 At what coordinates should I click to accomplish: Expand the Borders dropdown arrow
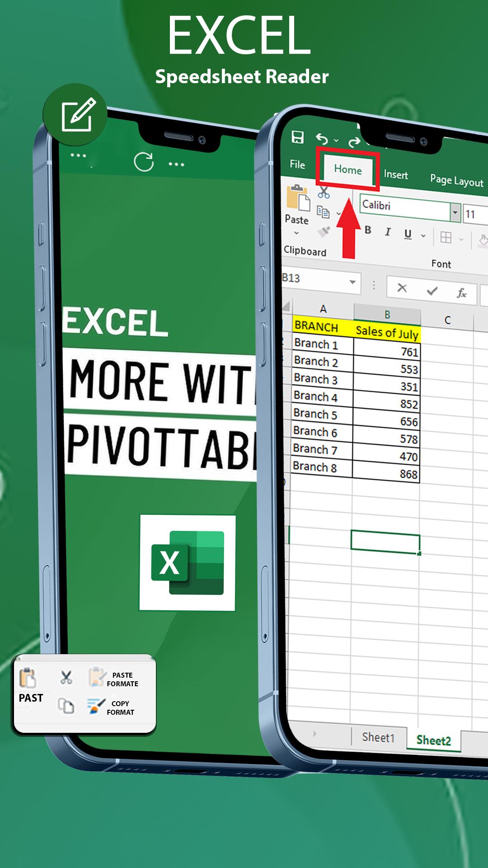pos(461,239)
